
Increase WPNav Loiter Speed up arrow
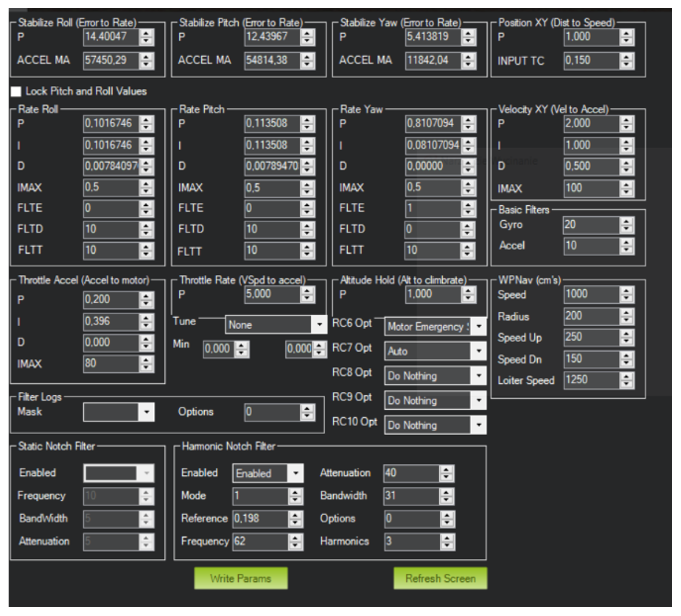click(x=627, y=376)
